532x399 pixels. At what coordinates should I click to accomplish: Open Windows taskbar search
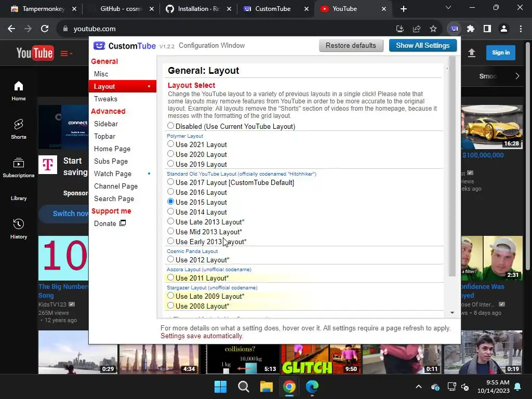coord(244,387)
